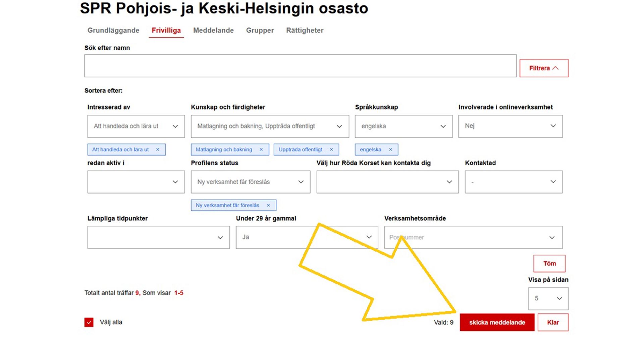Open the 'Språkkunskap' dropdown
This screenshot has height=338, width=644.
tap(404, 126)
